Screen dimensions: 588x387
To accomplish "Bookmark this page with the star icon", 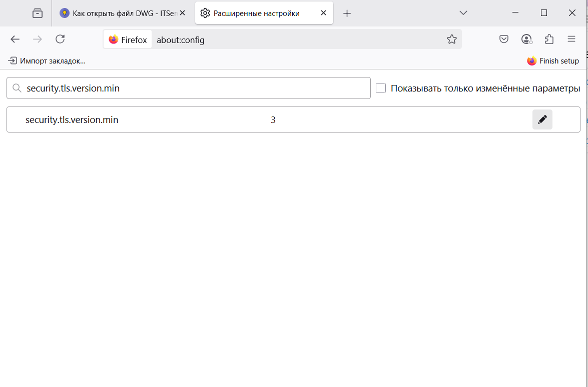I will (452, 39).
